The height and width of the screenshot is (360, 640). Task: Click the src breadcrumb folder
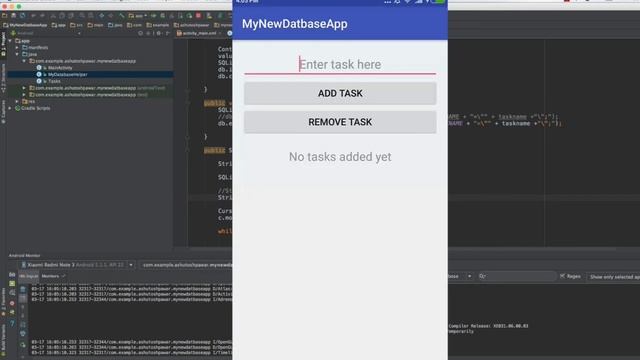tap(76, 25)
